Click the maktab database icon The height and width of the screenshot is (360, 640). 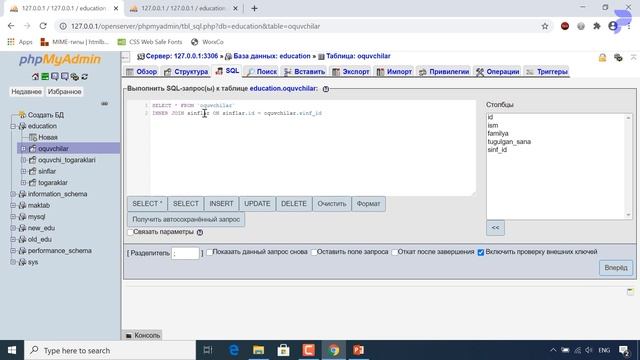(22, 205)
